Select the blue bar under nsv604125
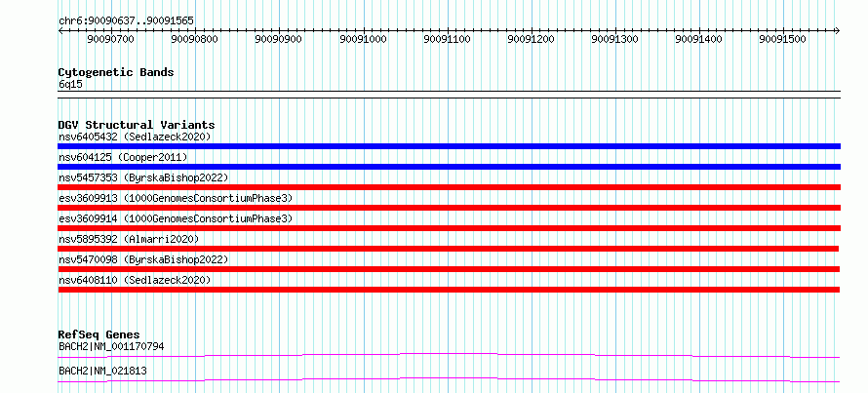The height and width of the screenshot is (393, 868). [x=449, y=167]
